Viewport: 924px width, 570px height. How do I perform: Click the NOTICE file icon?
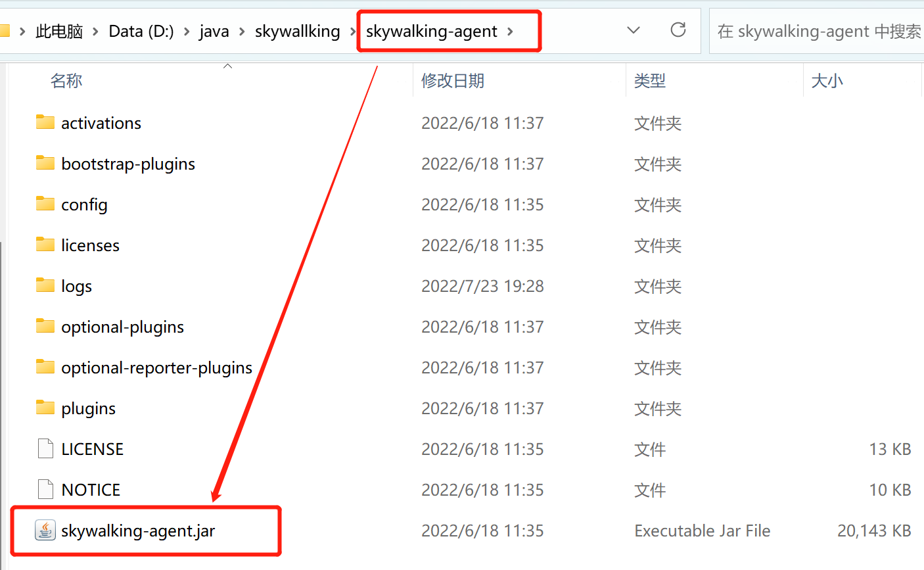pyautogui.click(x=45, y=489)
